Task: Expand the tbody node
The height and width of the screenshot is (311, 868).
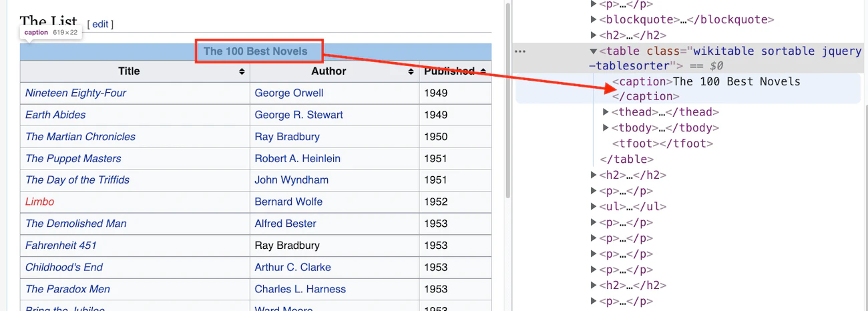Action: (x=606, y=127)
